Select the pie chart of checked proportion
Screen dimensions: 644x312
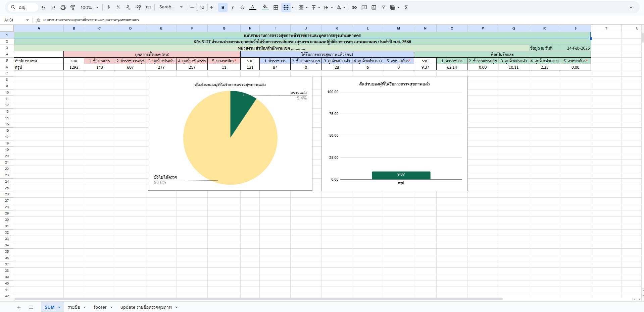tap(230, 134)
